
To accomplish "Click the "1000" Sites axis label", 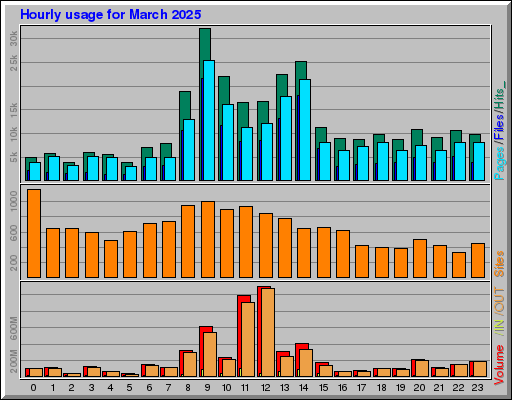I will point(14,201).
